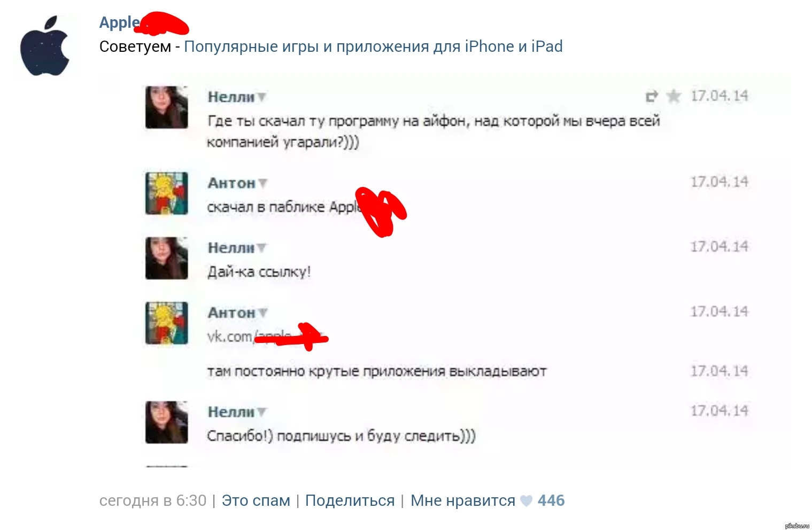Expand dropdown arrow beside Нелли above "Дай-ка ссылку!"

[261, 248]
